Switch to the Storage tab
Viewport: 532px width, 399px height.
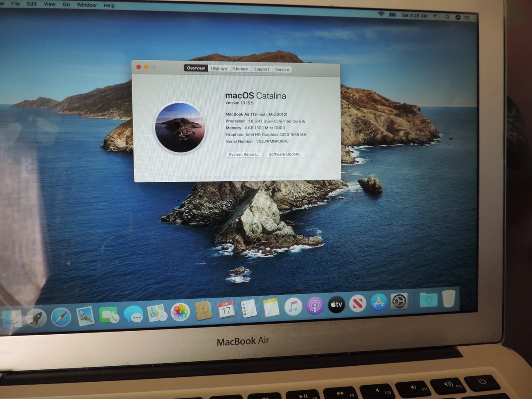(240, 69)
